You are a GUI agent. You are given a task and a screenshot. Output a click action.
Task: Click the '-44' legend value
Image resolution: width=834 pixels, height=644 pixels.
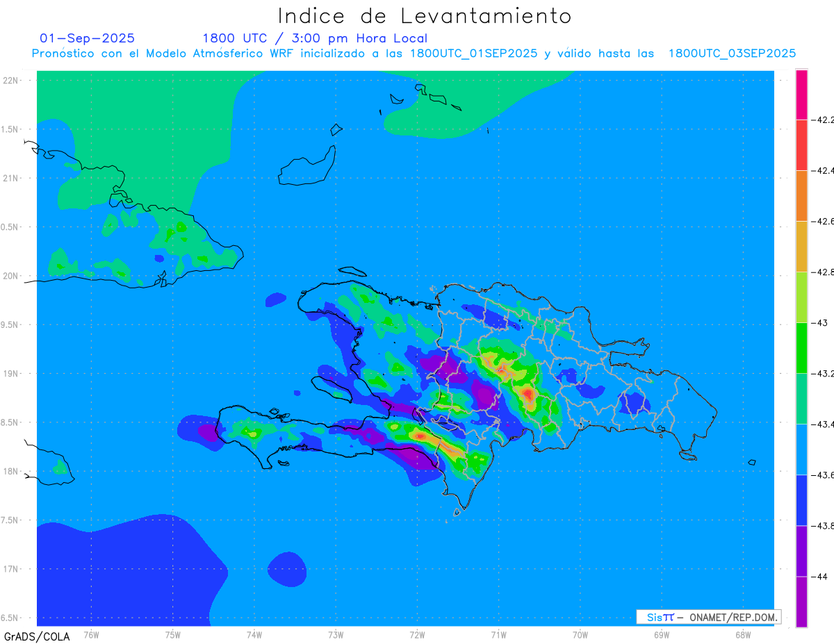pyautogui.click(x=821, y=576)
